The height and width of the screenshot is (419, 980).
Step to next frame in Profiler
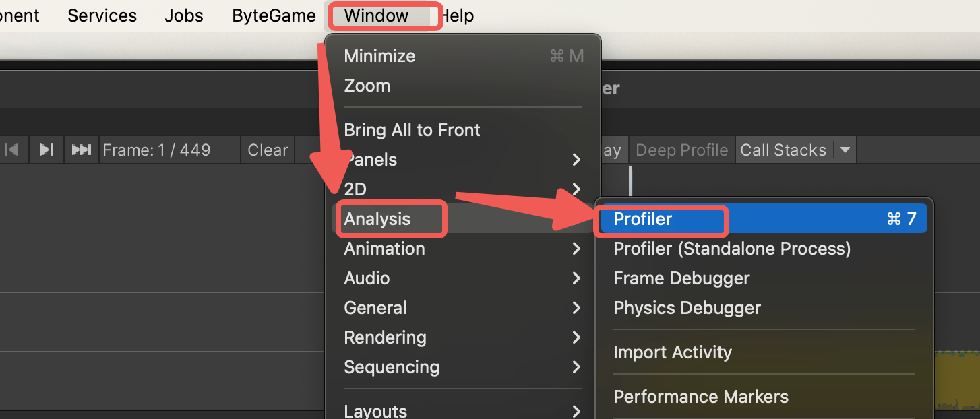pos(46,150)
